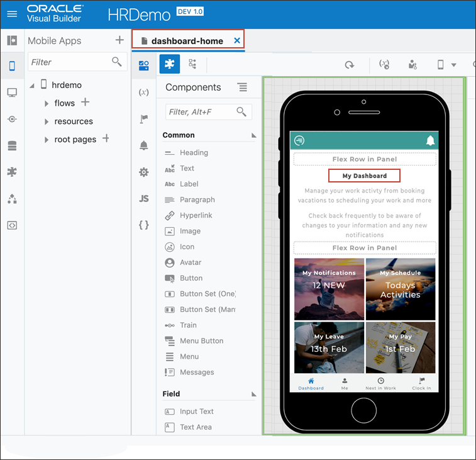Click the Components Filter, Alt+F field
Image resolution: width=476 pixels, height=460 pixels.
[x=209, y=112]
